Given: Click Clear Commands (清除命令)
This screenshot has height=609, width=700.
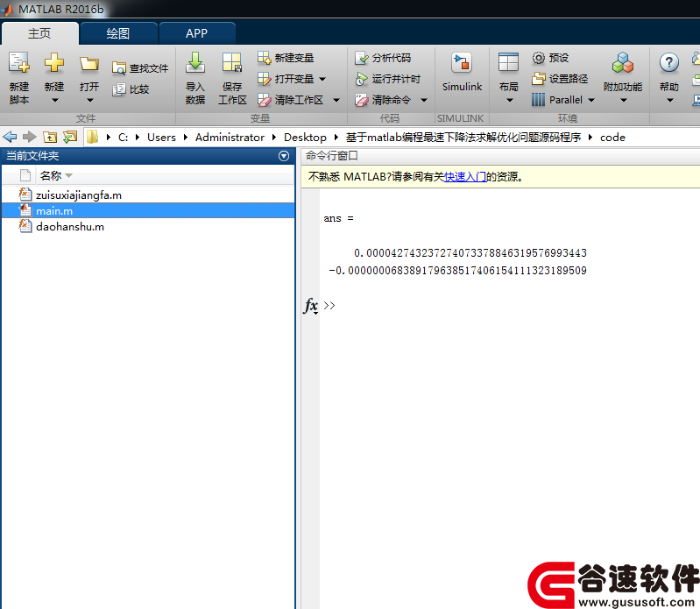Looking at the screenshot, I should (383, 100).
